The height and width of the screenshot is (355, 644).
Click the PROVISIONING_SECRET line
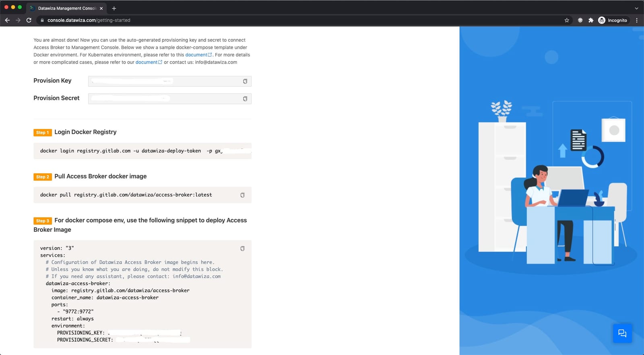[123, 340]
